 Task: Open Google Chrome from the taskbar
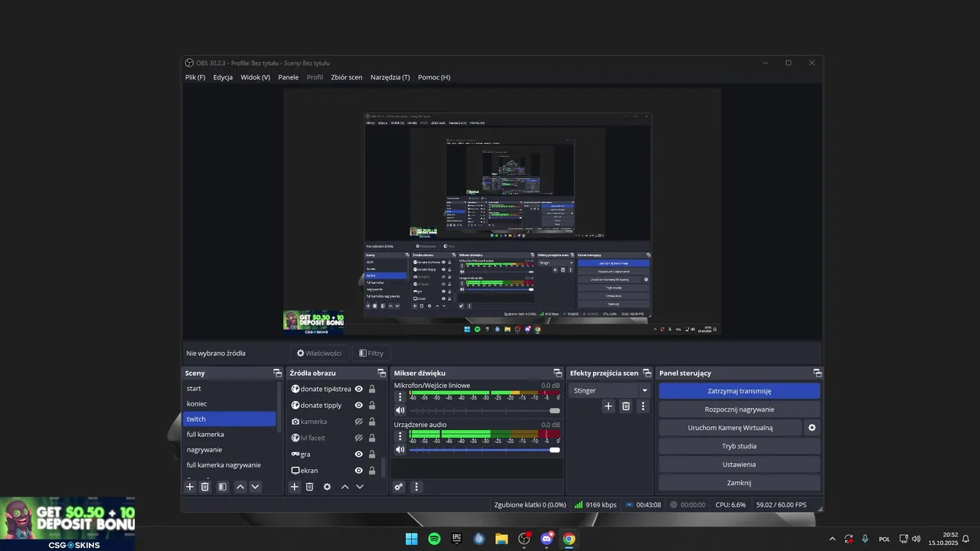pos(569,539)
